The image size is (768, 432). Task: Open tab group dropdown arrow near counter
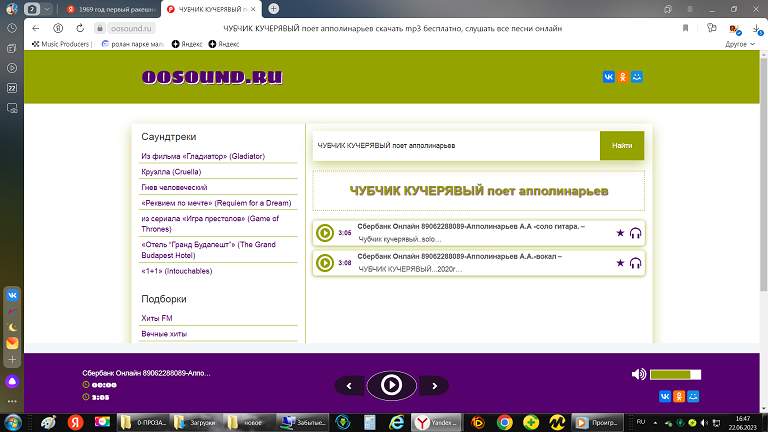[x=47, y=9]
